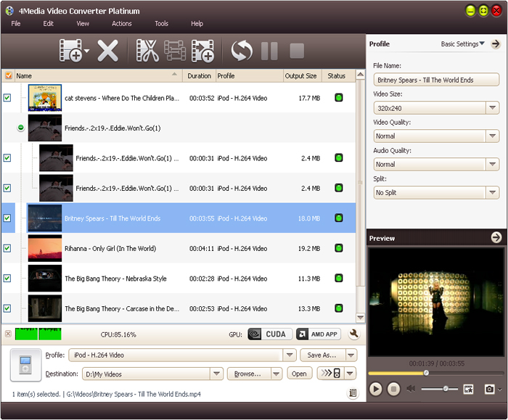Uncheck the cat stevens video checkbox
Screen dimensions: 508x420
click(7, 98)
